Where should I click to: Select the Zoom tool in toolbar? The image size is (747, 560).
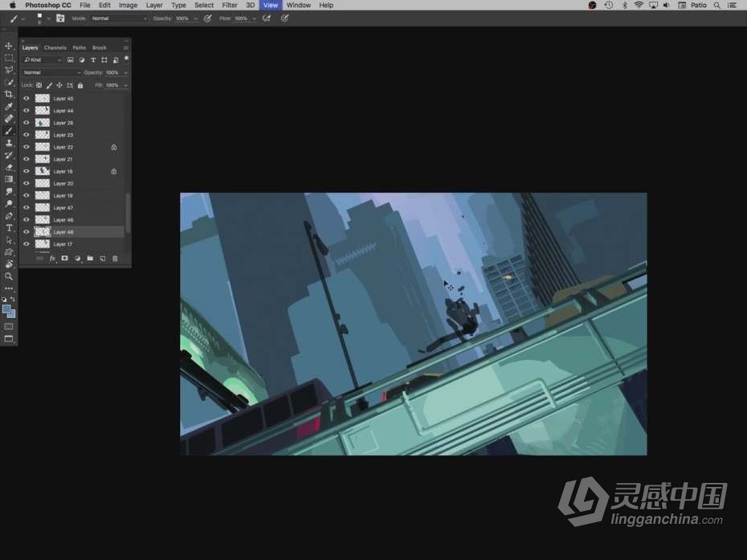pyautogui.click(x=9, y=276)
